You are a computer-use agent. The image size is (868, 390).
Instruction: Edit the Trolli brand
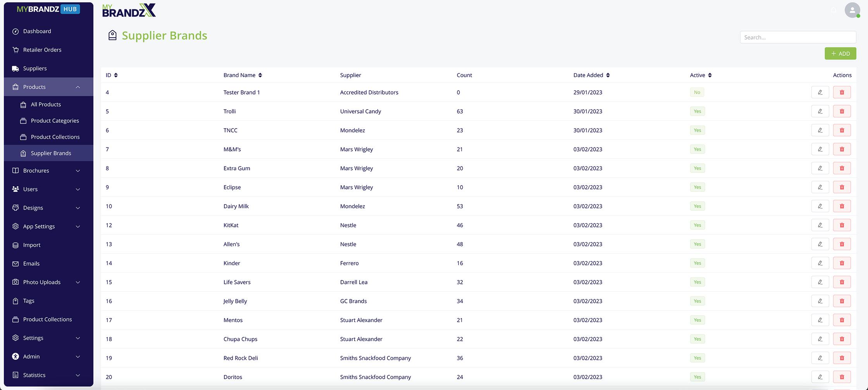(820, 111)
